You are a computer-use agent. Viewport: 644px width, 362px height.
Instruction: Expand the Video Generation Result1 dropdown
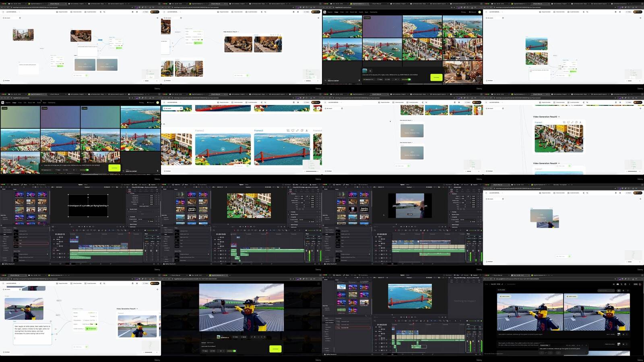[x=137, y=309]
